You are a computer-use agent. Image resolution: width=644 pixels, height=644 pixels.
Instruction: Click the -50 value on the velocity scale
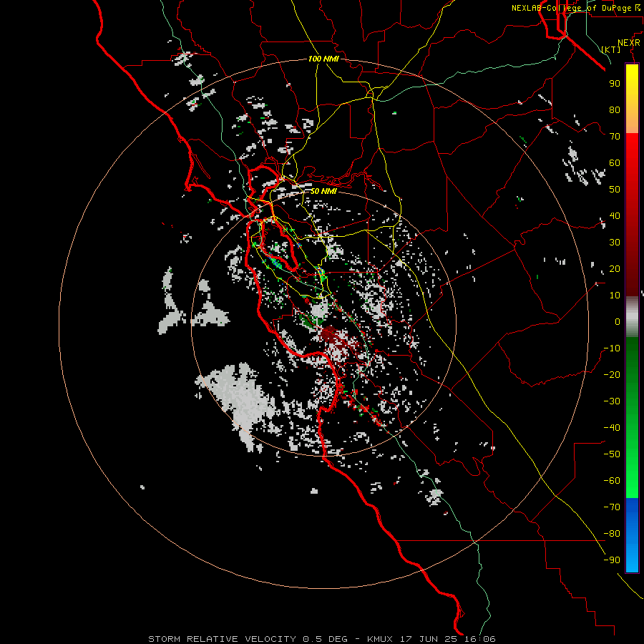point(612,454)
